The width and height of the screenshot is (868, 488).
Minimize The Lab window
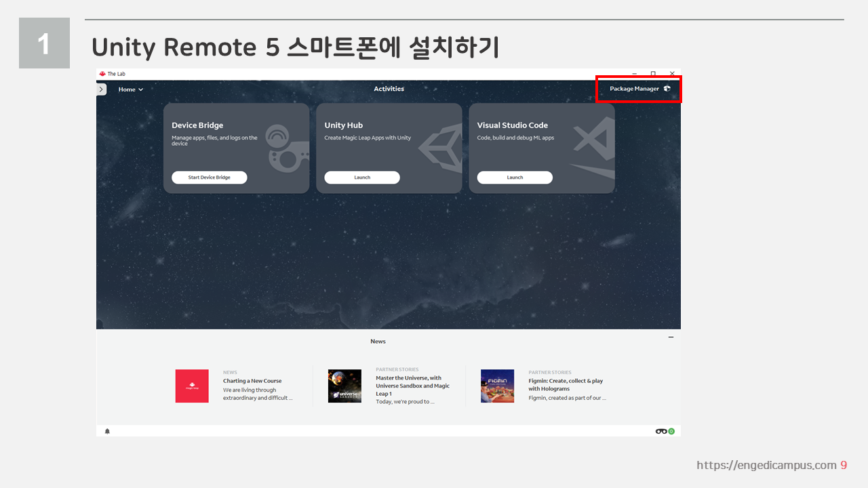tap(634, 73)
